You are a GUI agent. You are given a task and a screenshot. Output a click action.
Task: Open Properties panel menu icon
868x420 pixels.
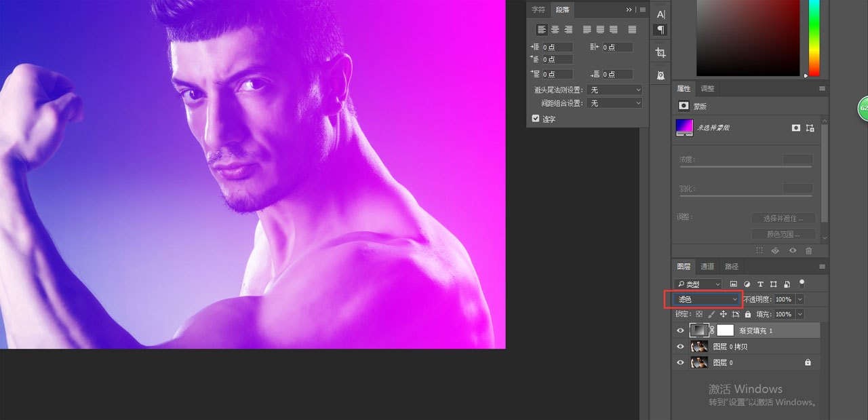tap(822, 88)
